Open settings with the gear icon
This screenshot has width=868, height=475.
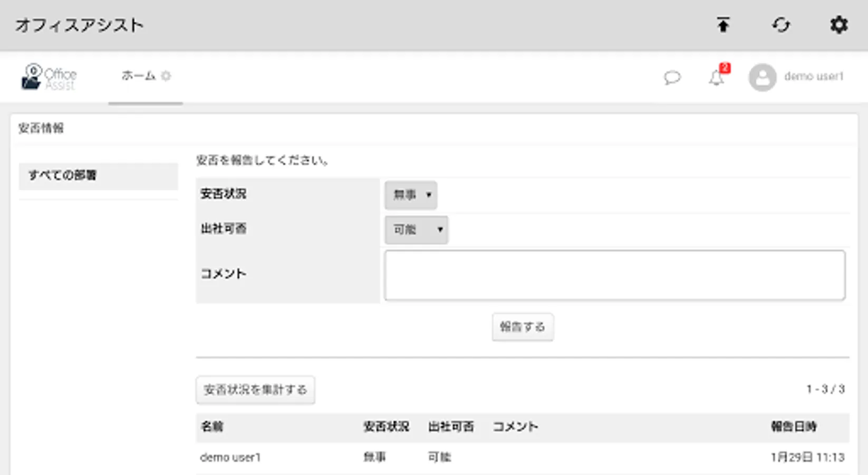tap(838, 25)
